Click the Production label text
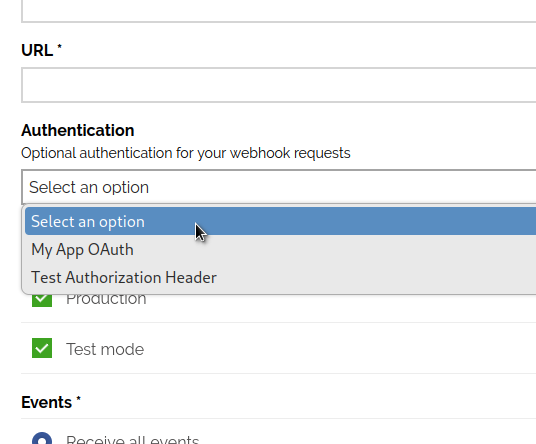Image resolution: width=536 pixels, height=444 pixels. [x=106, y=300]
